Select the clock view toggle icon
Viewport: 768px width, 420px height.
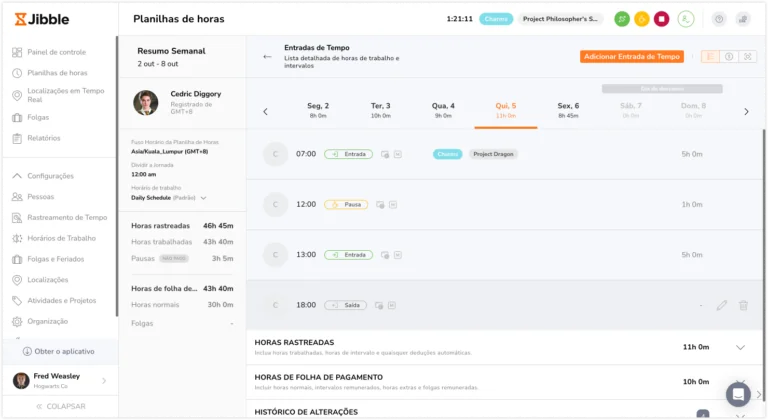coord(729,56)
